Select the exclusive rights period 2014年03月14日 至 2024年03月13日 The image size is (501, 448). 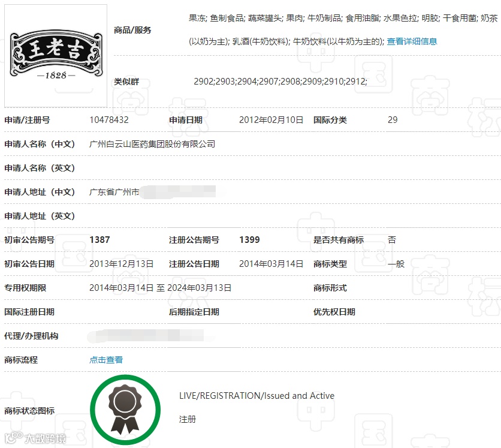click(x=161, y=288)
